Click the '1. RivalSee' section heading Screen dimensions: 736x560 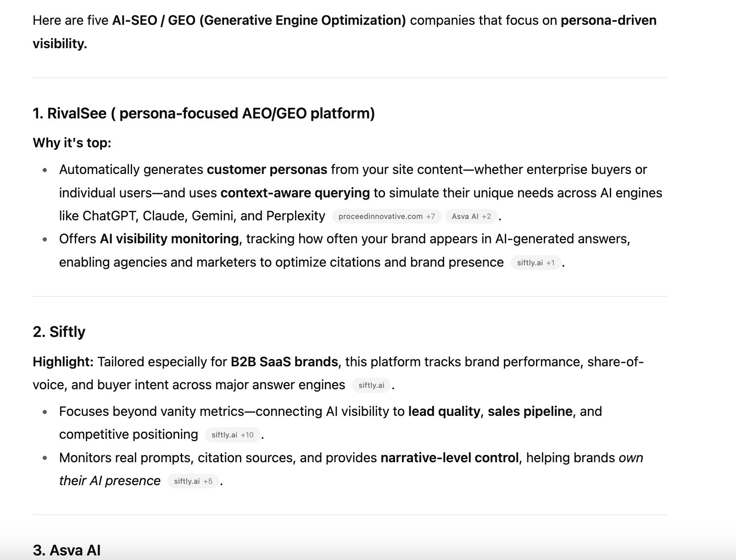click(203, 113)
